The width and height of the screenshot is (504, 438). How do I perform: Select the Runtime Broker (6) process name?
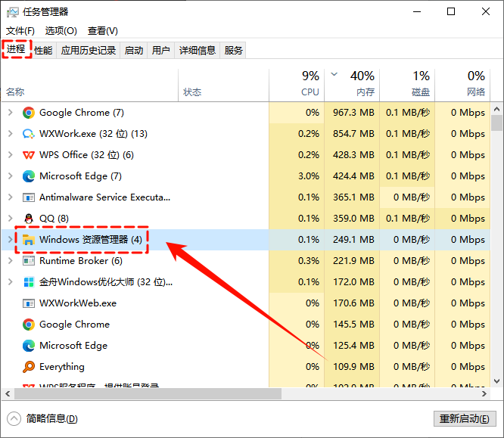tap(81, 261)
